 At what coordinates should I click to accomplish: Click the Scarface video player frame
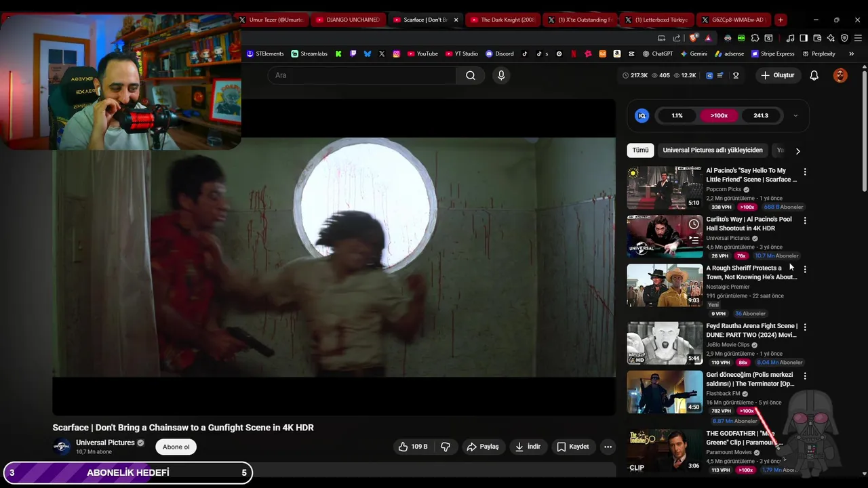(x=334, y=257)
